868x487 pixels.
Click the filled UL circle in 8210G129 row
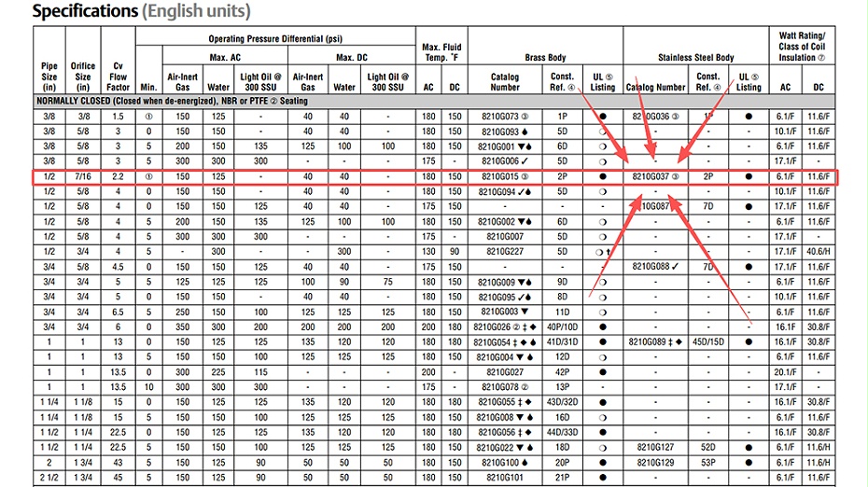[x=749, y=463]
